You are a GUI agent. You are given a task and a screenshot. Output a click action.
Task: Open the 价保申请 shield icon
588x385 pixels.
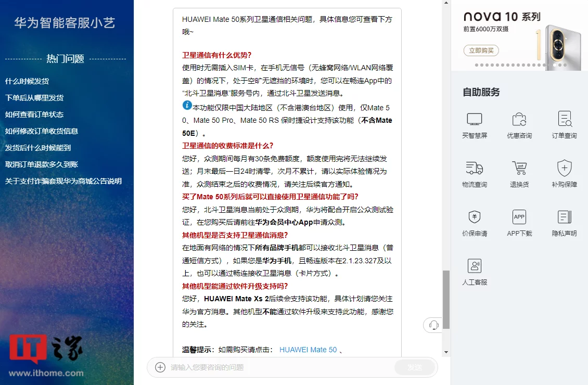pyautogui.click(x=475, y=216)
